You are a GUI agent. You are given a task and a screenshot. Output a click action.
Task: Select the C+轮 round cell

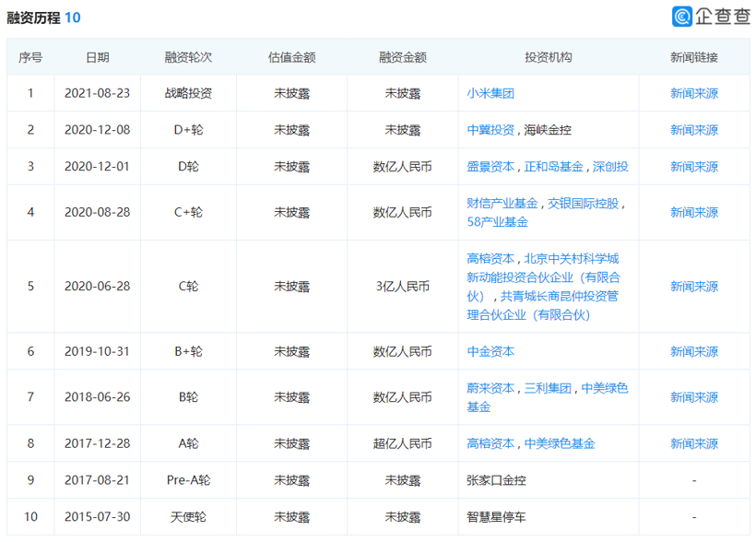click(x=188, y=212)
